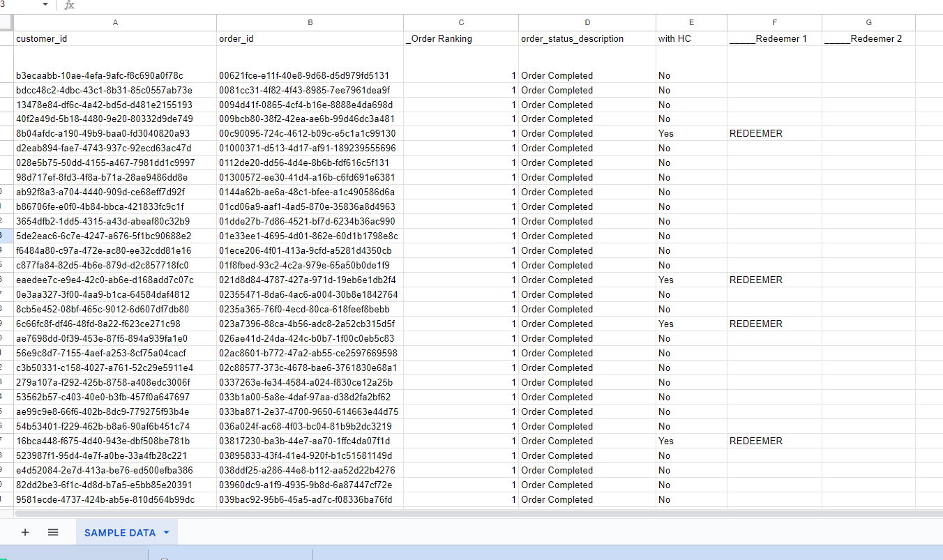Image resolution: width=943 pixels, height=560 pixels.
Task: Select customer id 8b04afdc-a190-49b9-baa0-fd3040820a93
Action: (x=115, y=133)
